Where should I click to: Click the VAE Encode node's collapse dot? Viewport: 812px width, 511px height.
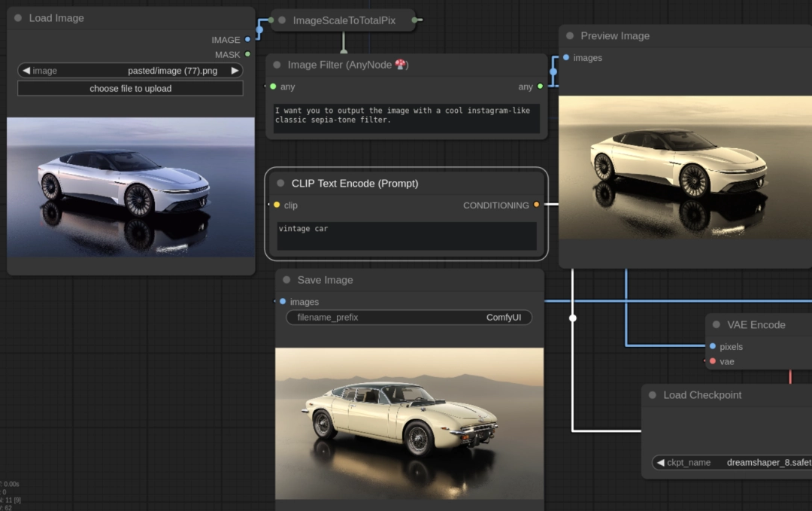tap(717, 325)
